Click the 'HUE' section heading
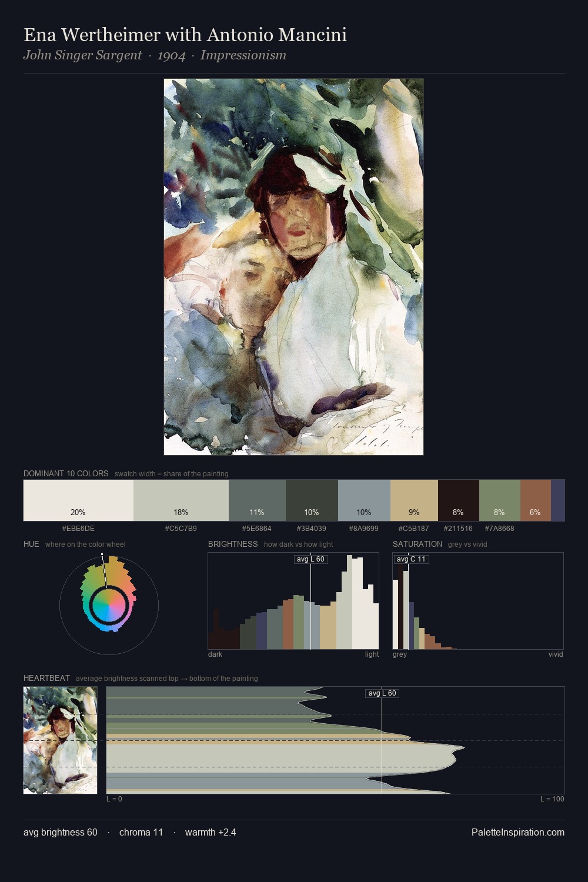This screenshot has height=882, width=588. 31,544
